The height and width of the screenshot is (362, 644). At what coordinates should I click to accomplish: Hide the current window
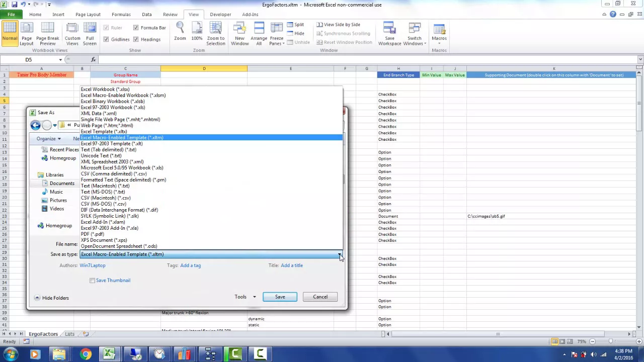point(295,34)
